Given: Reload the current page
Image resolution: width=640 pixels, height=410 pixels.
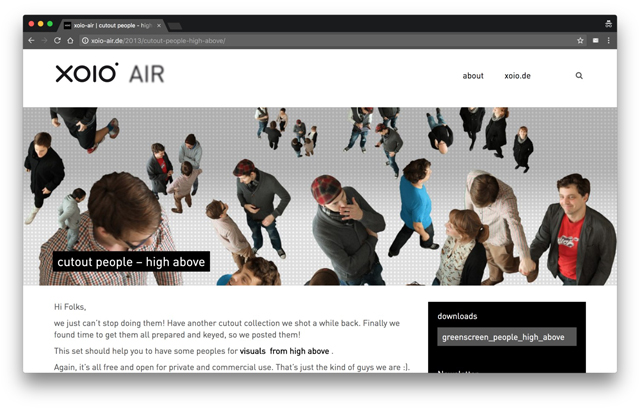Looking at the screenshot, I should tap(57, 41).
